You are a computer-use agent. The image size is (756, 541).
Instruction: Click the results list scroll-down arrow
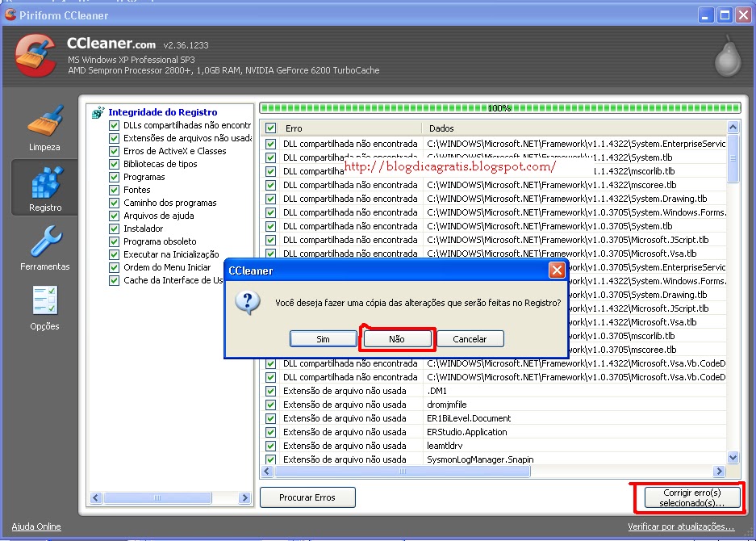pyautogui.click(x=733, y=458)
